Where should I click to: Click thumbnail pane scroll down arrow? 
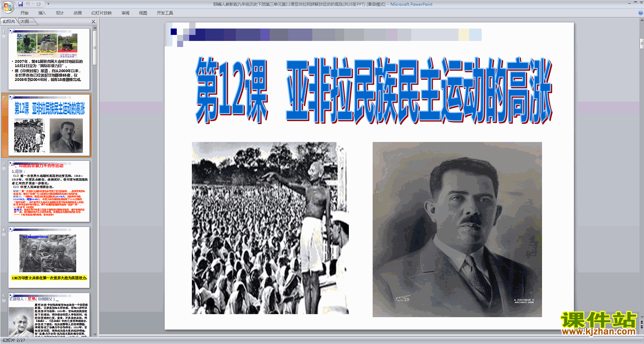(x=95, y=334)
